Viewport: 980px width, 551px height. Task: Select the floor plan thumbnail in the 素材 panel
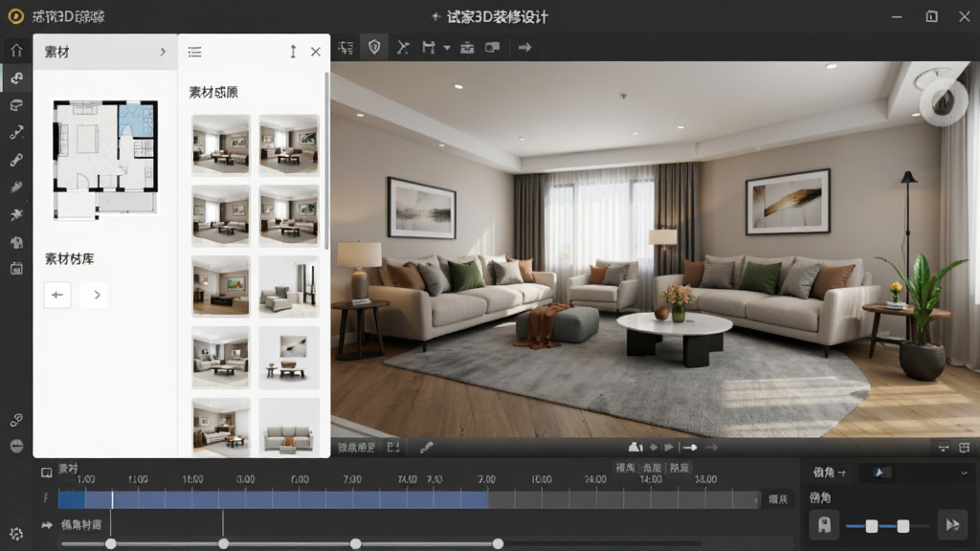tap(105, 161)
